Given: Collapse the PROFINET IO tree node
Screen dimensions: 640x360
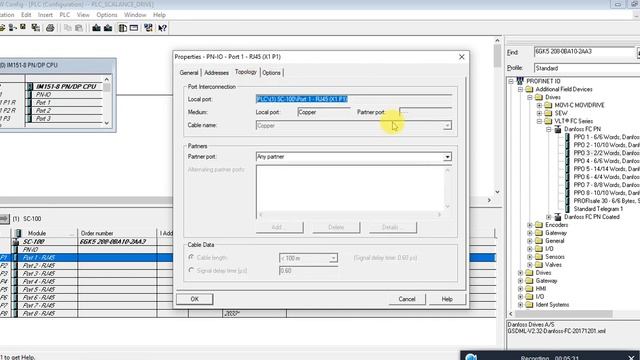Looking at the screenshot, I should pyautogui.click(x=511, y=81).
